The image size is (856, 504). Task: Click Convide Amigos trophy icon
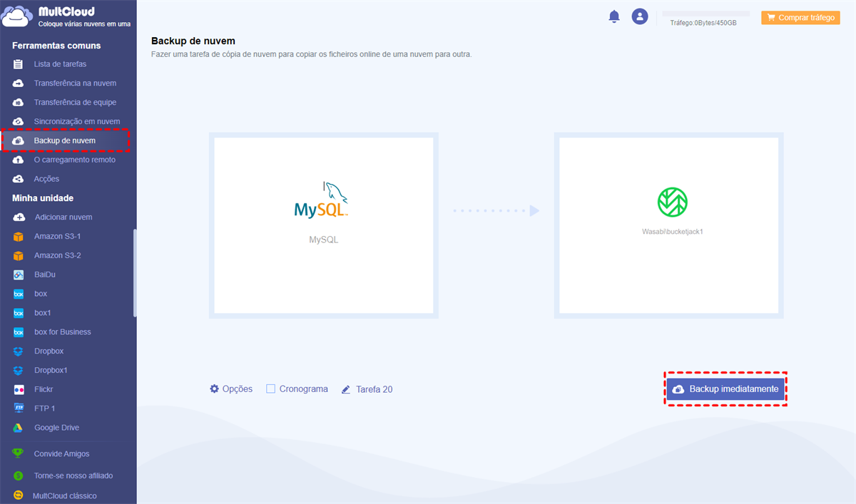point(19,453)
